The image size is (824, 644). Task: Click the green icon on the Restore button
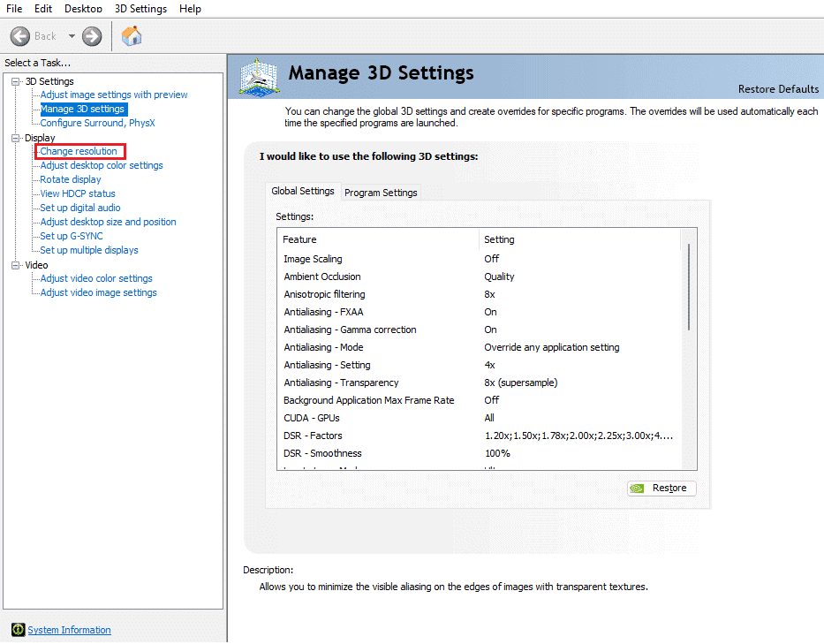[638, 488]
